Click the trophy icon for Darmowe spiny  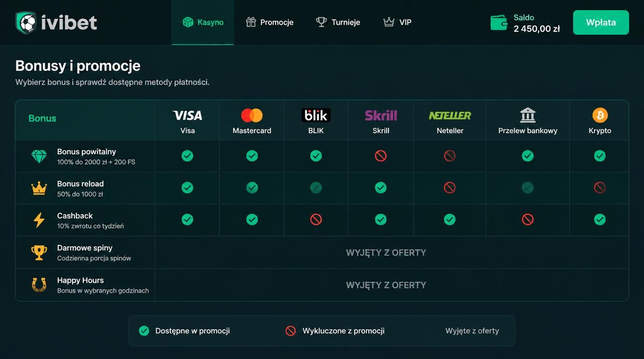(x=39, y=252)
